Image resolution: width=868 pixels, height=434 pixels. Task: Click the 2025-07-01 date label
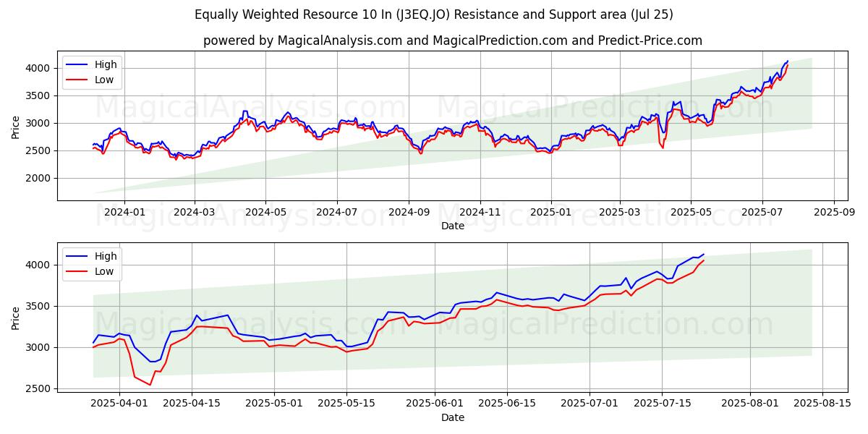(x=590, y=404)
